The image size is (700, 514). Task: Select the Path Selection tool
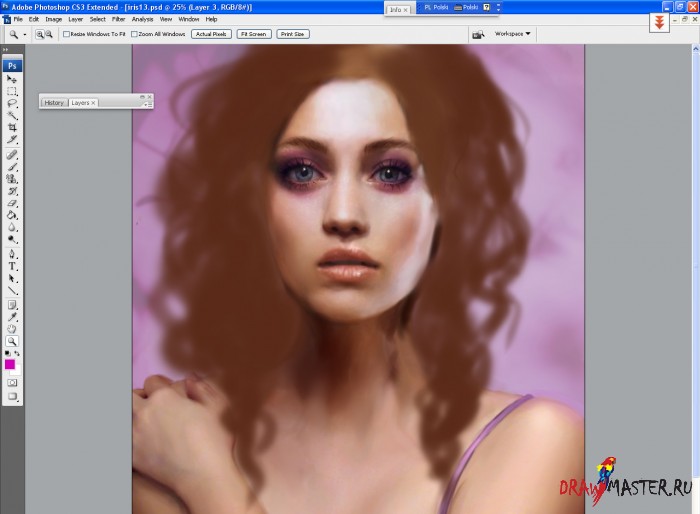pos(12,279)
